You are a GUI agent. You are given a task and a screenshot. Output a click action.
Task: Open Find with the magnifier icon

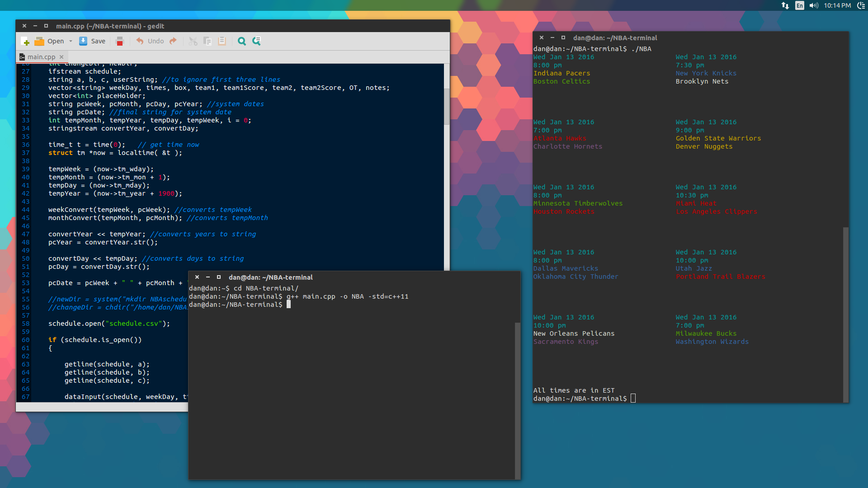[x=242, y=41]
